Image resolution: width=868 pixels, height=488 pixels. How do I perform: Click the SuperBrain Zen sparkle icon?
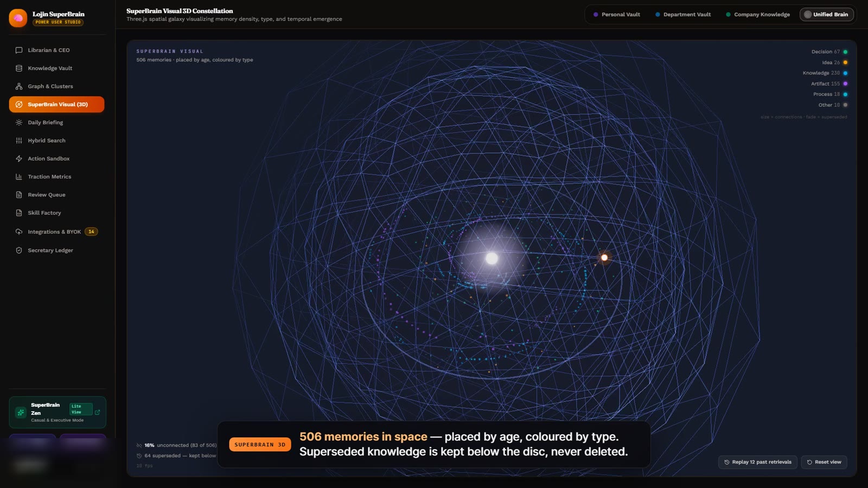click(21, 413)
